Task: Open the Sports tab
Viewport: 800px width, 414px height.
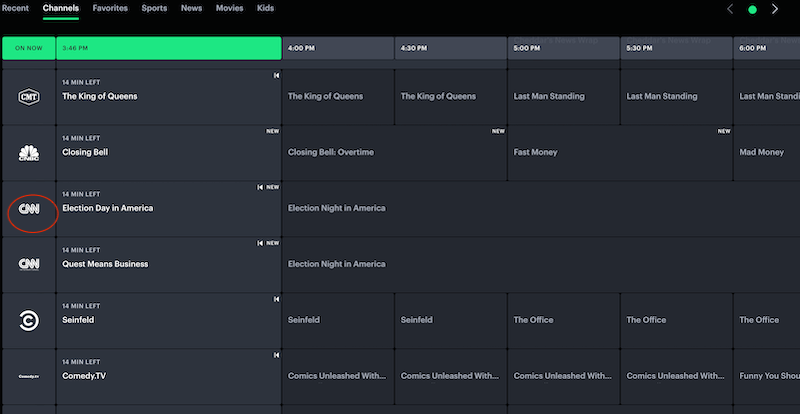Action: point(154,8)
